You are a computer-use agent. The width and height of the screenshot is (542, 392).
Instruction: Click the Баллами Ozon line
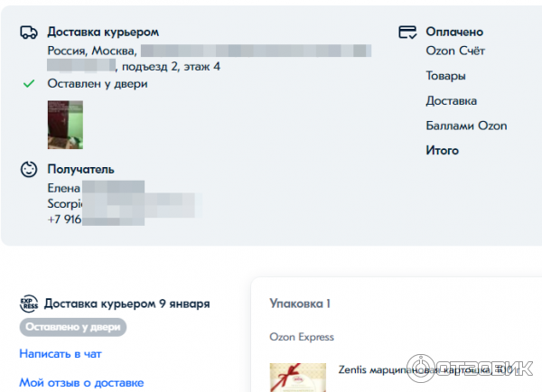click(466, 126)
